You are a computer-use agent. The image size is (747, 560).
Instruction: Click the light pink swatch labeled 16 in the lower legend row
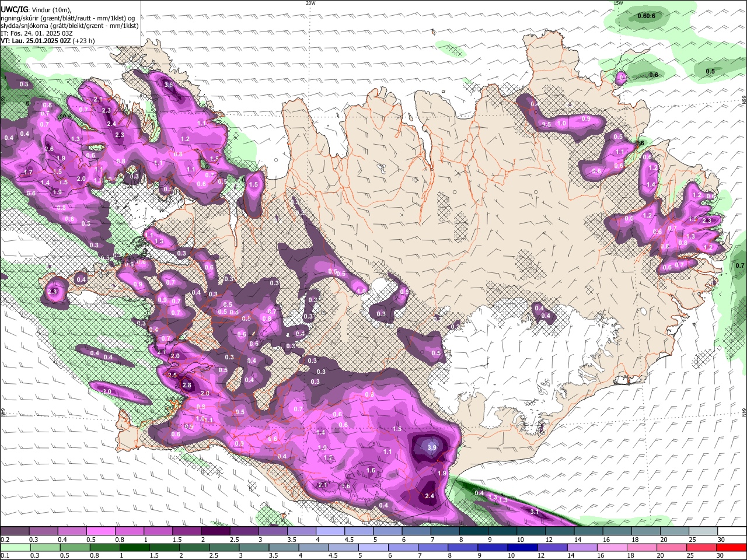pos(612,548)
